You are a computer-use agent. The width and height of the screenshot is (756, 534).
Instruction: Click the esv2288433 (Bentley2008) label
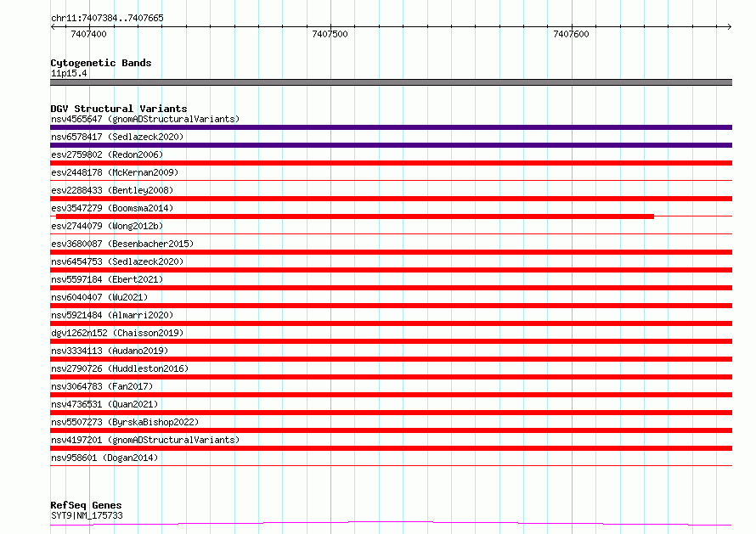(x=112, y=190)
